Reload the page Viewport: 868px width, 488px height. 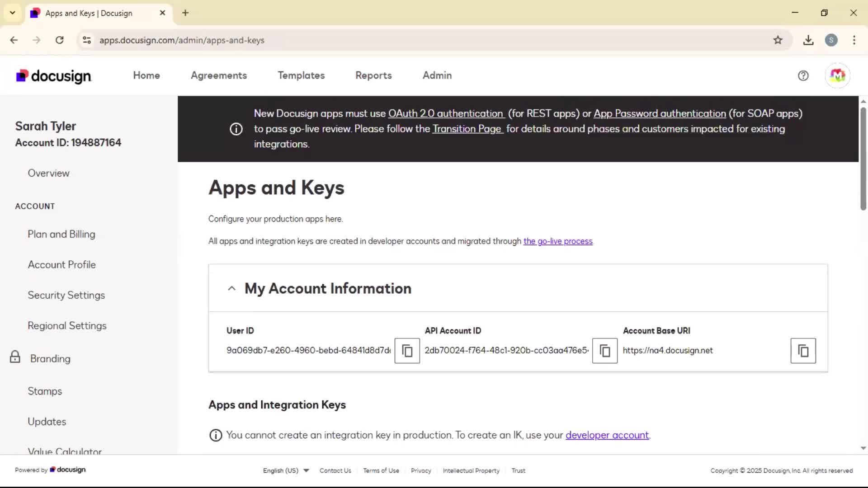(59, 40)
